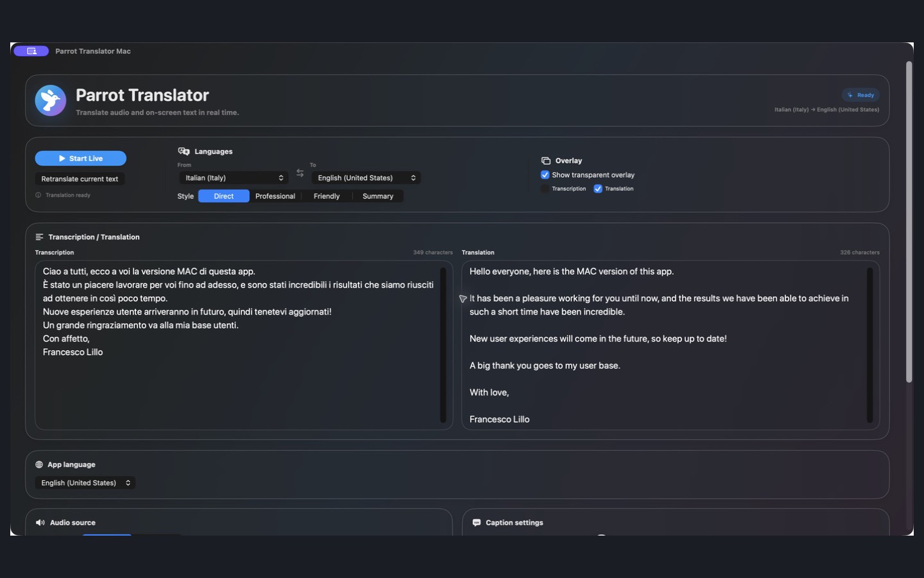Click the "326 characters" counter

[x=860, y=252]
